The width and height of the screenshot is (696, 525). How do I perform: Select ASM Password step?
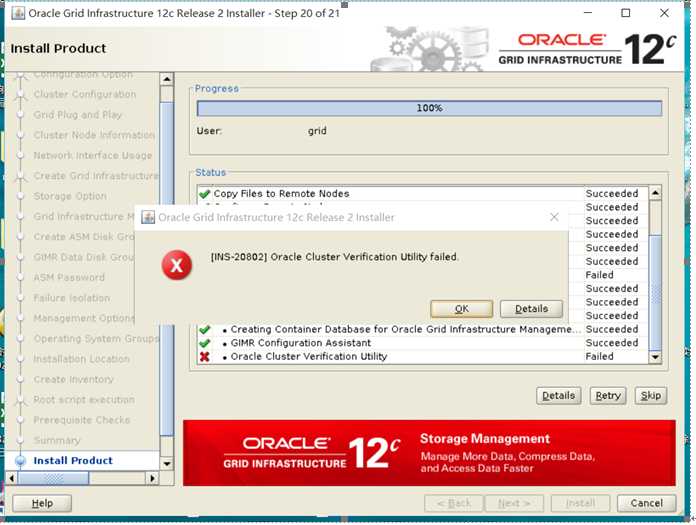(x=69, y=277)
